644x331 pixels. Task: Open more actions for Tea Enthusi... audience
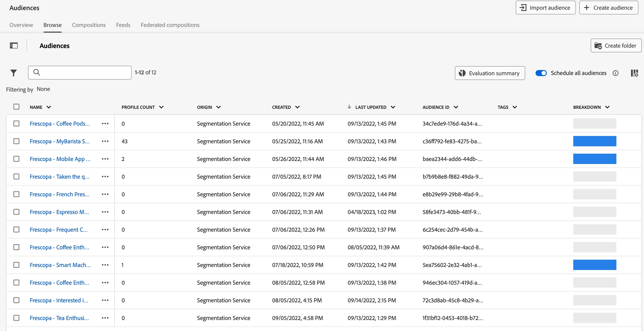[105, 318]
